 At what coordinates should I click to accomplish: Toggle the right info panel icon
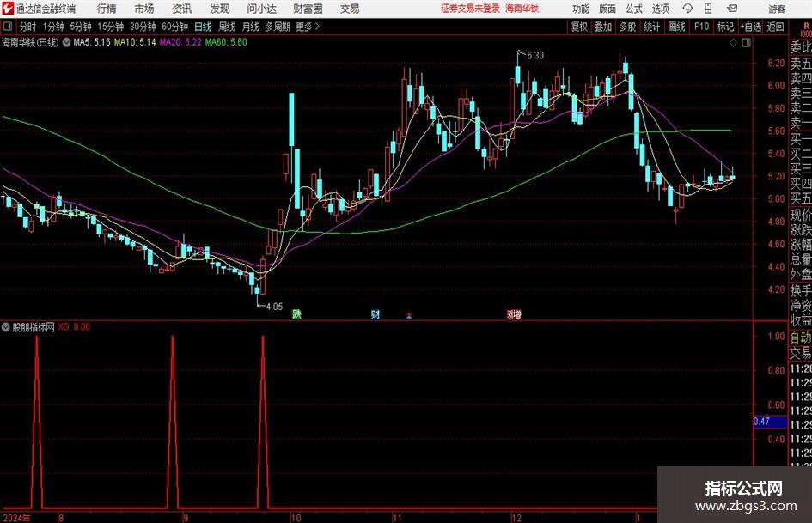click(x=746, y=43)
